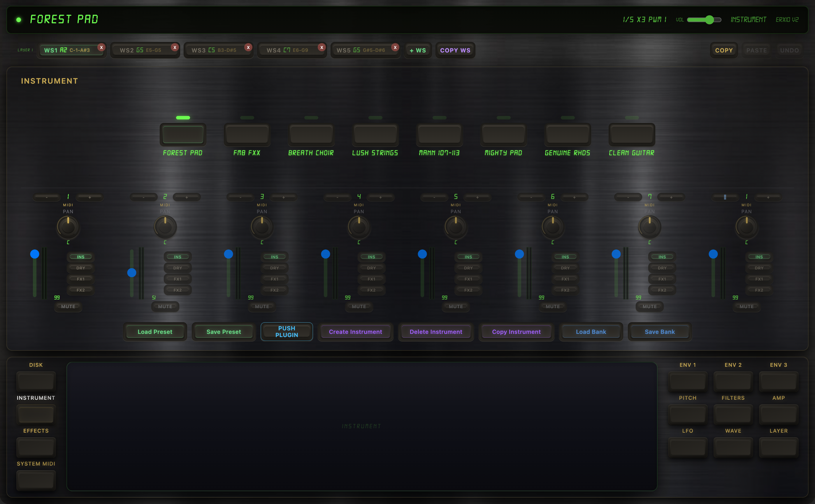Turn the PAN knob on channel 5

point(455,227)
